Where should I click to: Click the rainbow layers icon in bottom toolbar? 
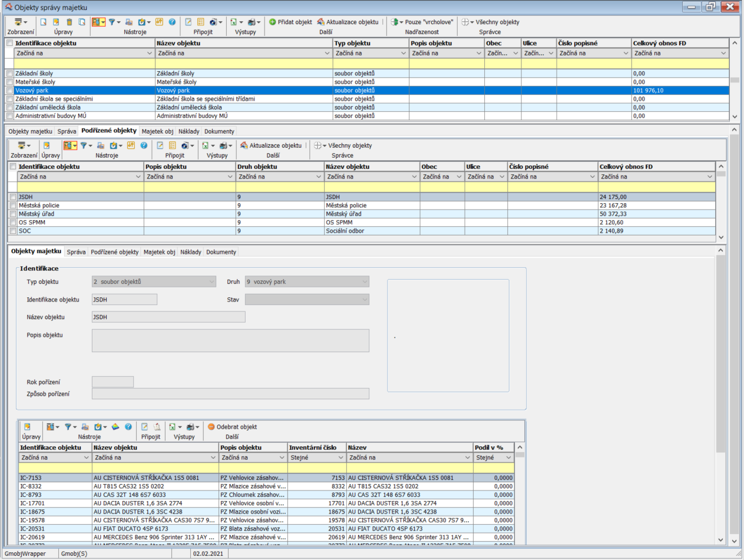(x=116, y=427)
